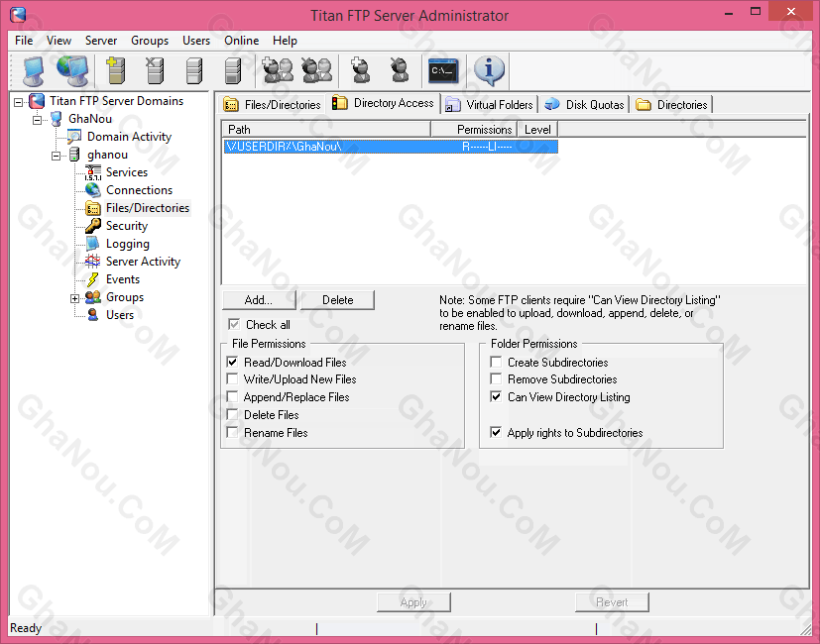Collapse the GhaNou domain node

pyautogui.click(x=37, y=120)
